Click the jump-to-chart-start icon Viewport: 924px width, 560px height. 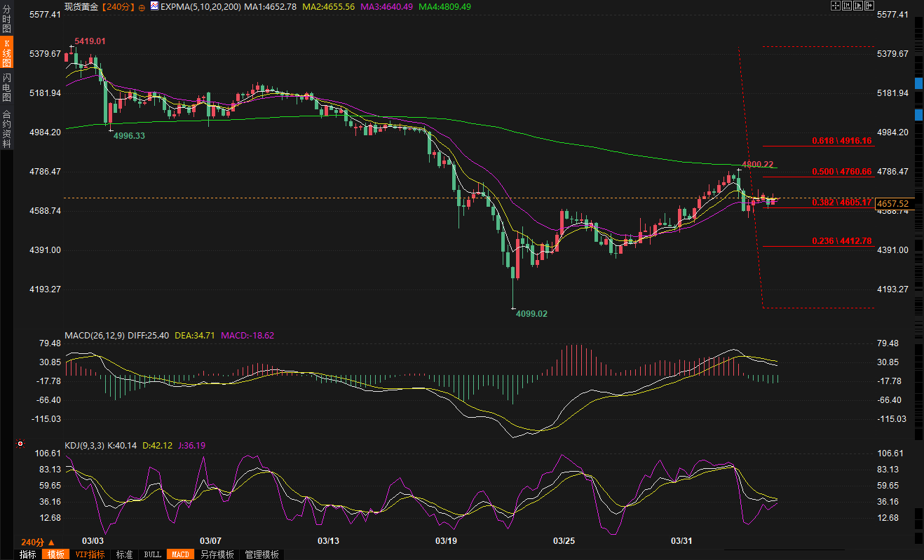pyautogui.click(x=848, y=6)
